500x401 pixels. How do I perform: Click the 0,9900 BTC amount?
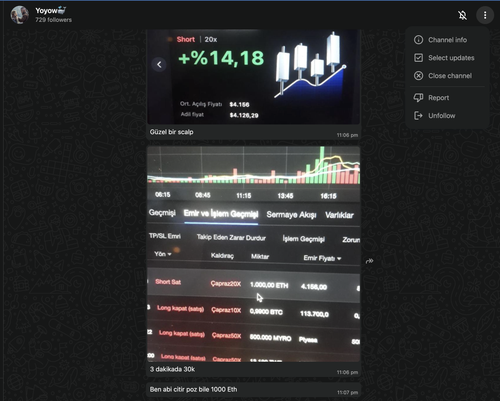point(266,312)
